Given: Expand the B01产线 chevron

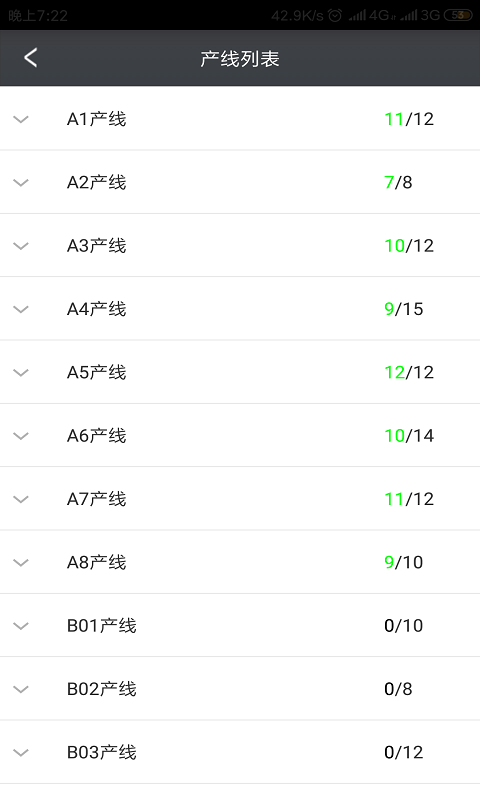Looking at the screenshot, I should [x=21, y=626].
